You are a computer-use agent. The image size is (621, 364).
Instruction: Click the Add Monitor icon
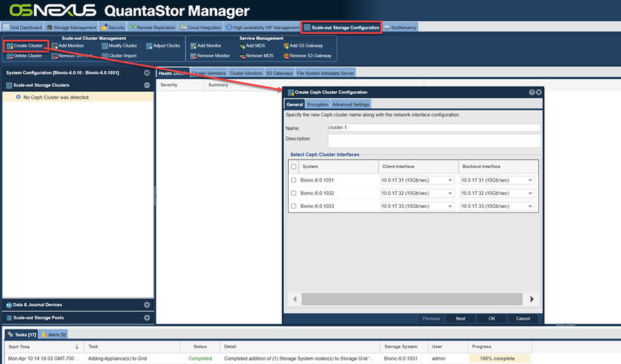[193, 46]
